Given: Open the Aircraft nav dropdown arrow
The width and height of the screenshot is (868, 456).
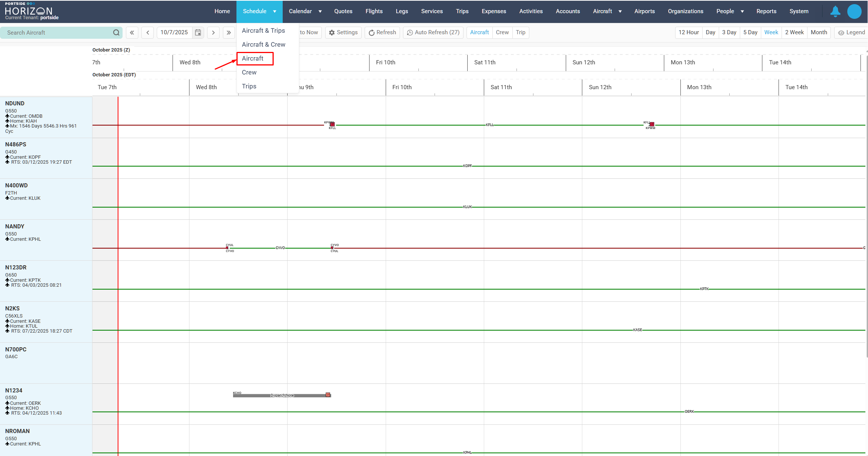Looking at the screenshot, I should (x=620, y=11).
